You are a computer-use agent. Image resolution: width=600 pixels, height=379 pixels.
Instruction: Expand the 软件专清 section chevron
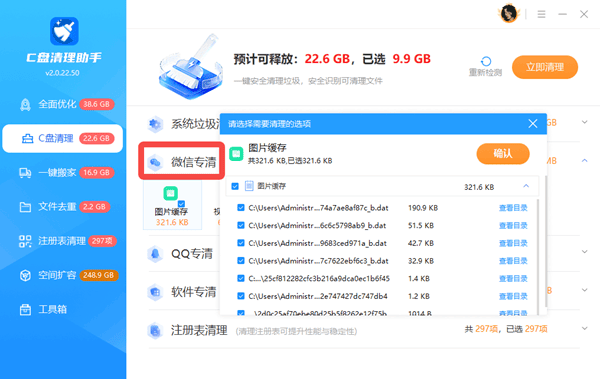[584, 290]
